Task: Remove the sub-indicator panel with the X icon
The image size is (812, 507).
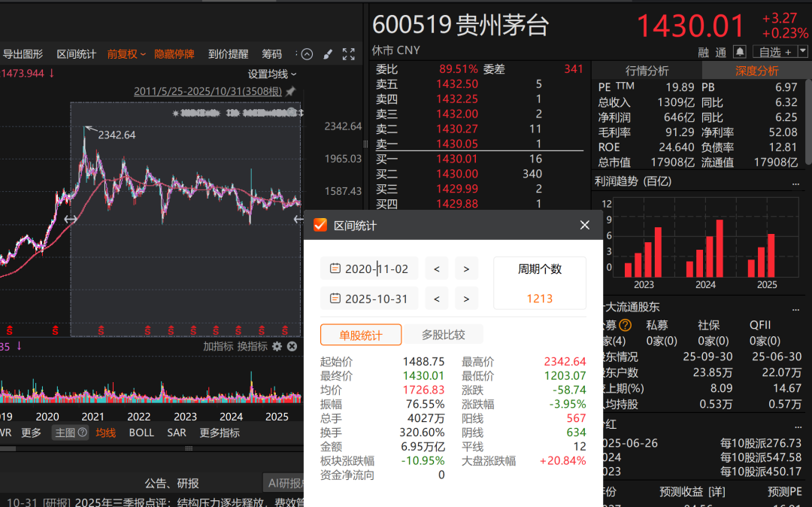Action: (x=292, y=346)
